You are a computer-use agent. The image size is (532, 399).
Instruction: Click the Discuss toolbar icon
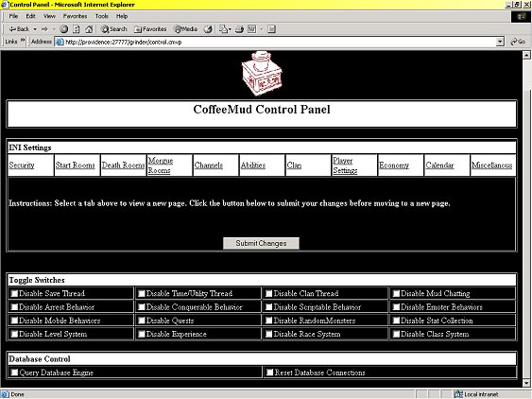(271, 29)
